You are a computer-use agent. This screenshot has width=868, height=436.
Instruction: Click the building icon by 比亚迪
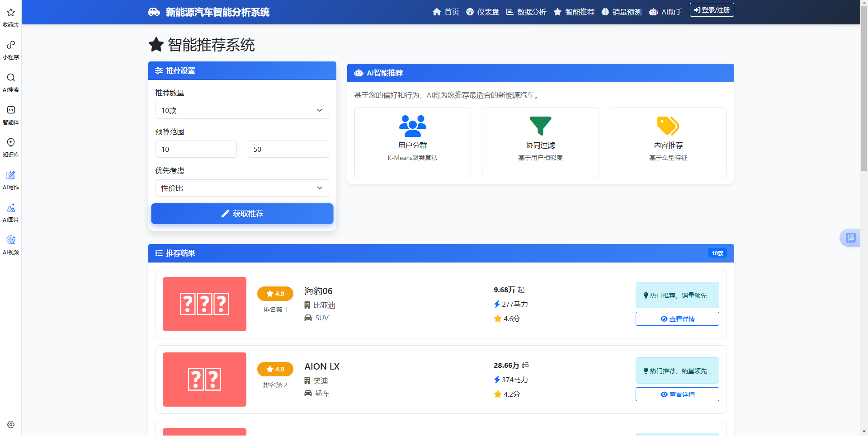click(307, 305)
